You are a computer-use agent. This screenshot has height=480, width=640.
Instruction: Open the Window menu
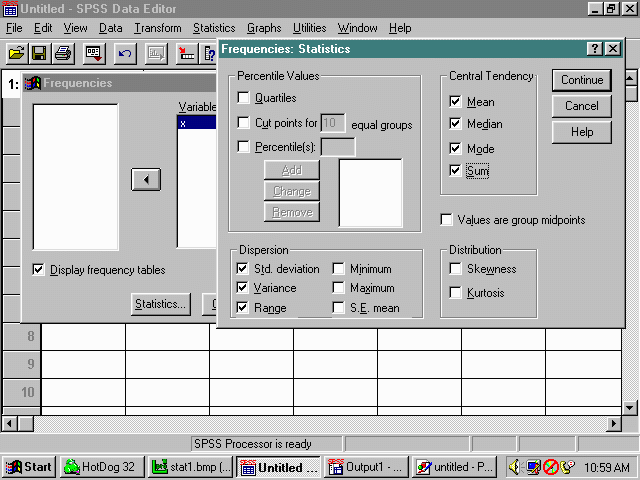[x=358, y=28]
